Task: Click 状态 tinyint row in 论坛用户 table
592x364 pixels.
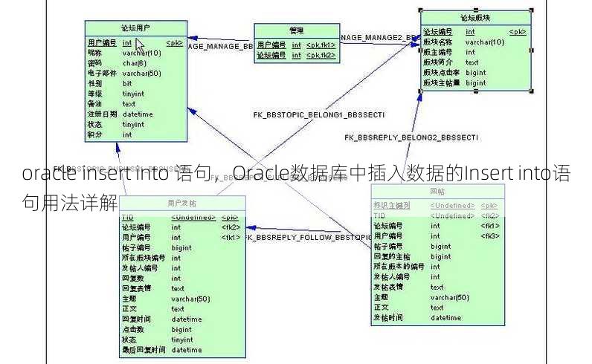Action: click(116, 125)
